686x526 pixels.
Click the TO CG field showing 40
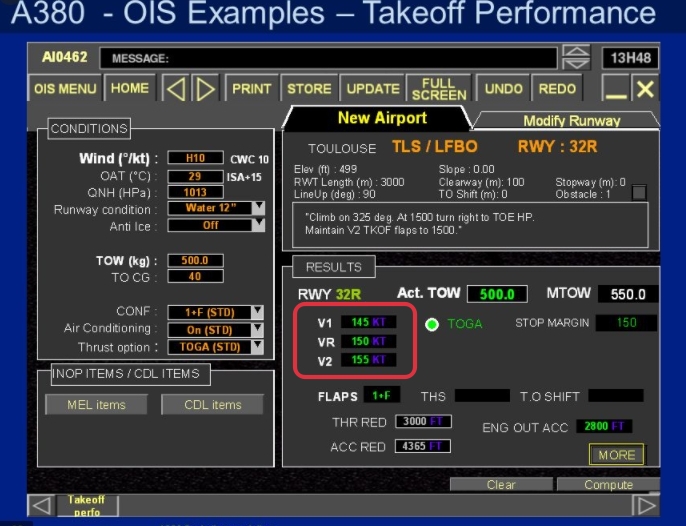pyautogui.click(x=196, y=276)
